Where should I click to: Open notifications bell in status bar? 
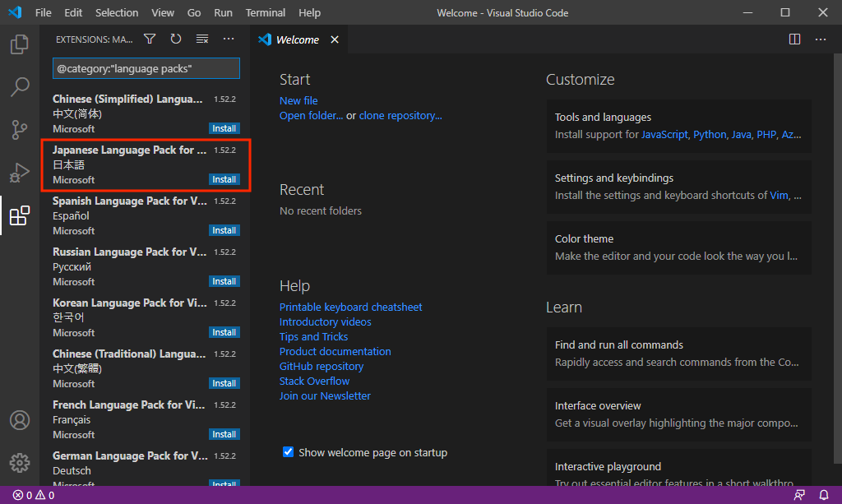823,495
